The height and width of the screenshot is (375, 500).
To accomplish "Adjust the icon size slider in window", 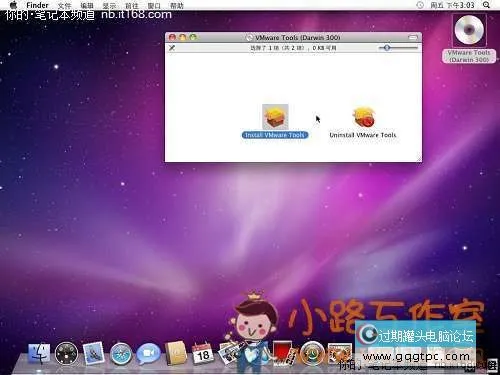I will tap(398, 48).
